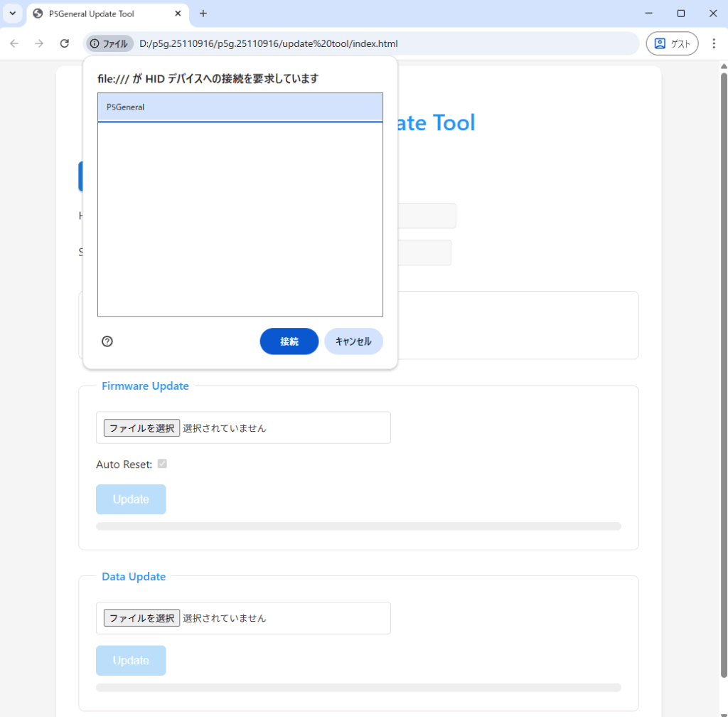Click the ファイル site info icon
Image resolution: width=728 pixels, height=717 pixels.
click(109, 43)
